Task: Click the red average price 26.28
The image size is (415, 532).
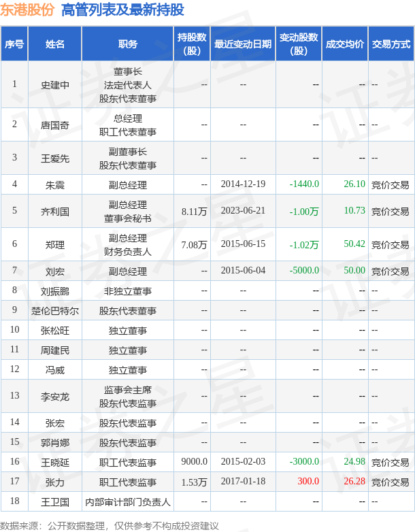Action: point(354,482)
